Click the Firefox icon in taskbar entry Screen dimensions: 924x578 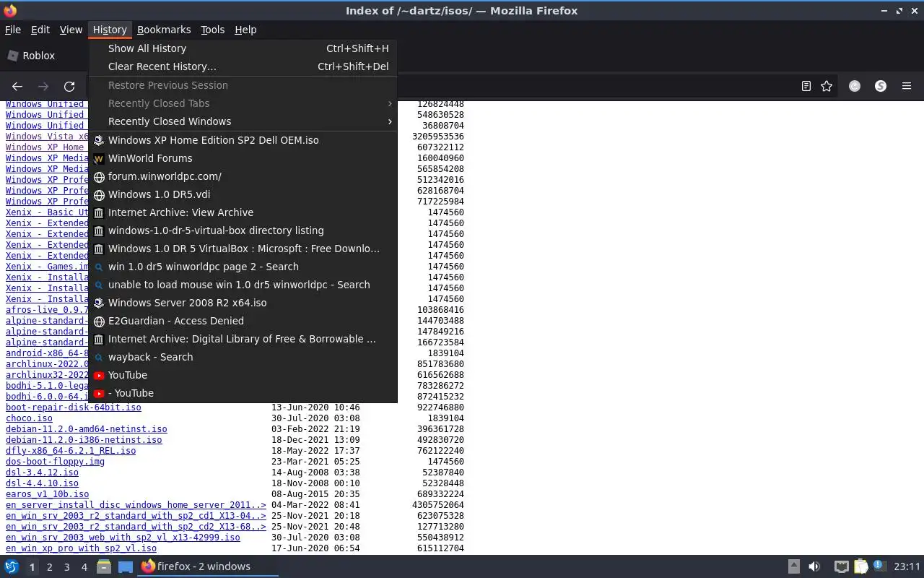click(x=148, y=566)
